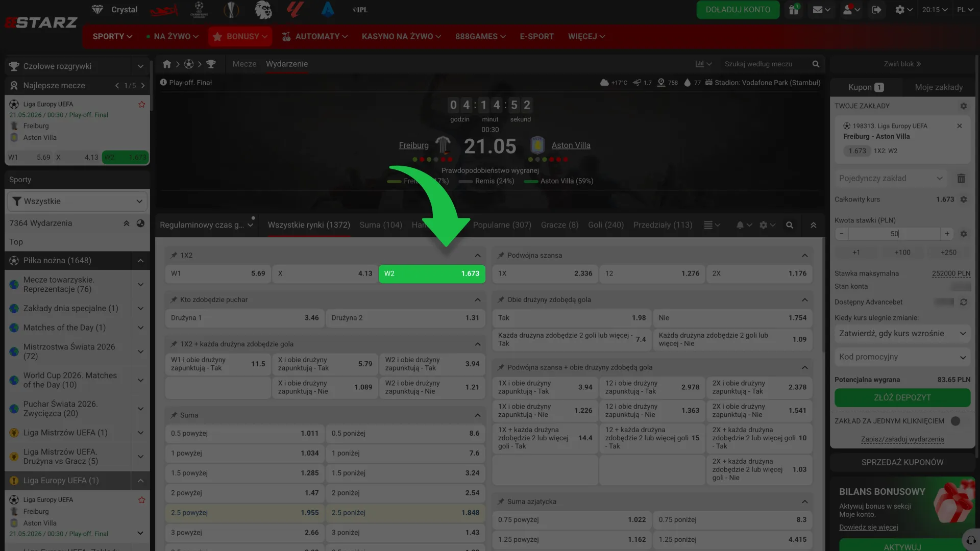
Task: Open the statistics chart icon menu
Action: click(x=703, y=64)
